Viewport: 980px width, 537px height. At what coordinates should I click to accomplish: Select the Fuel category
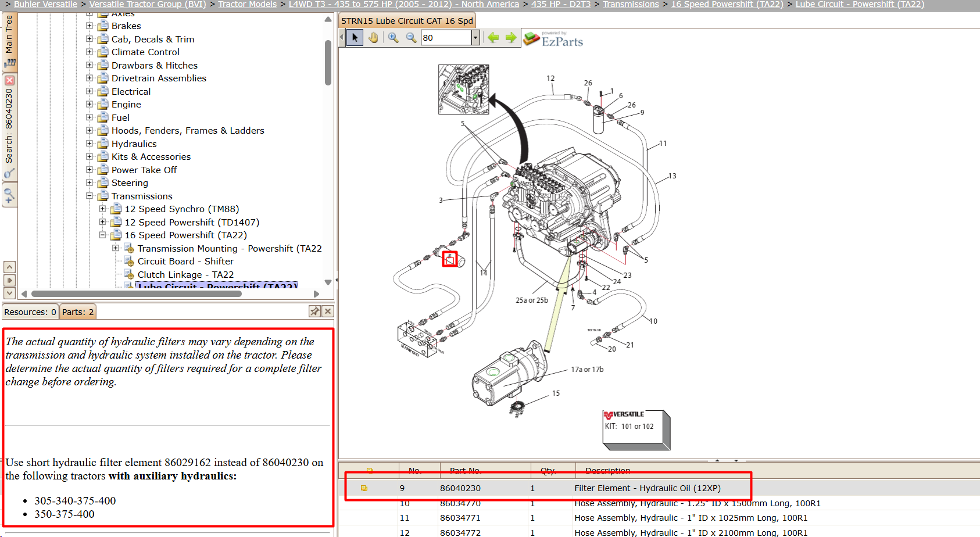[x=120, y=117]
